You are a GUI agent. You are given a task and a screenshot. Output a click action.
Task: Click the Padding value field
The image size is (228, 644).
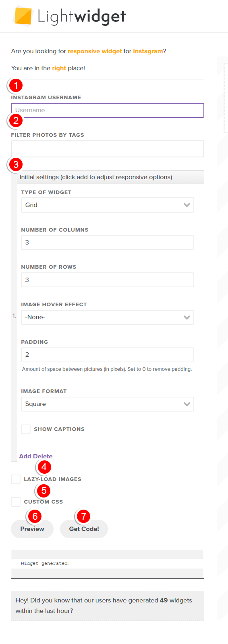point(108,355)
